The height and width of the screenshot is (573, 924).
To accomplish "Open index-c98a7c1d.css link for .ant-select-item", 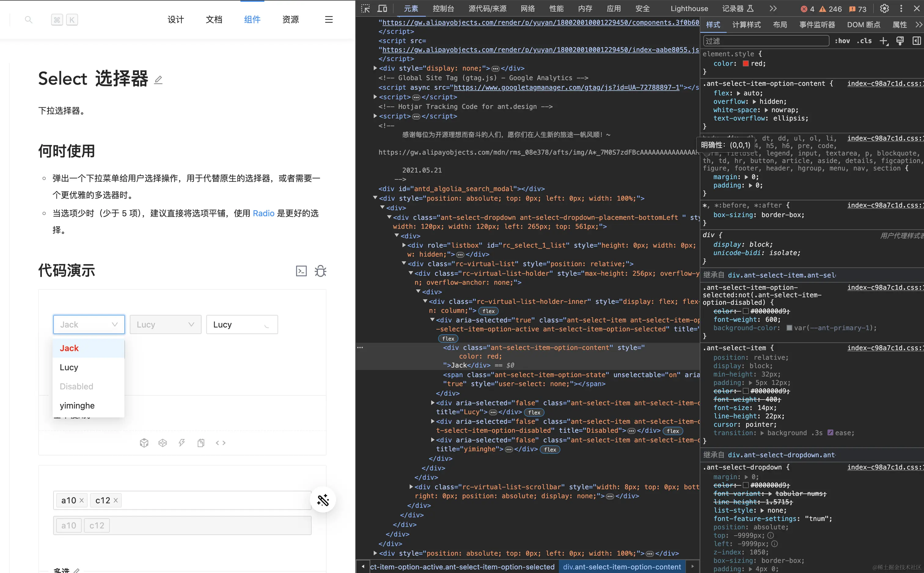I will (x=885, y=348).
